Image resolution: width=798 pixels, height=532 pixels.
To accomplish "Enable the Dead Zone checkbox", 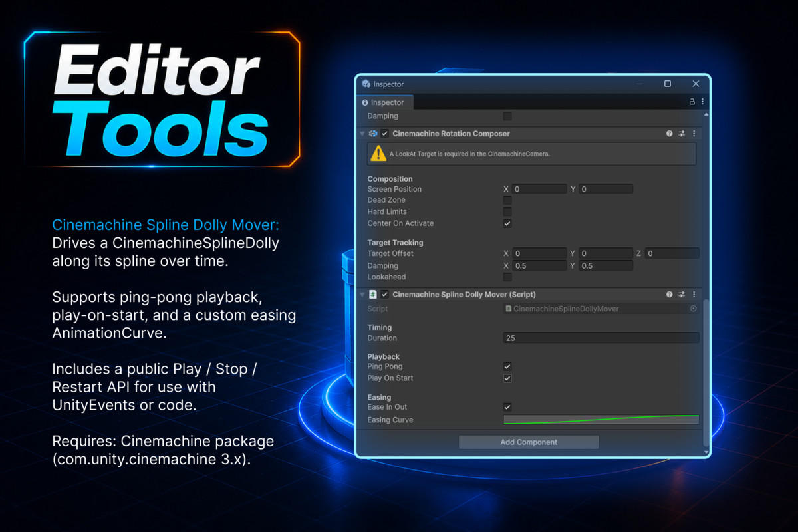I will tap(507, 200).
